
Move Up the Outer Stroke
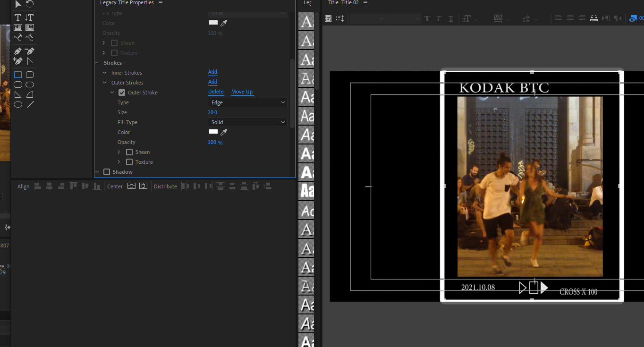click(x=242, y=92)
